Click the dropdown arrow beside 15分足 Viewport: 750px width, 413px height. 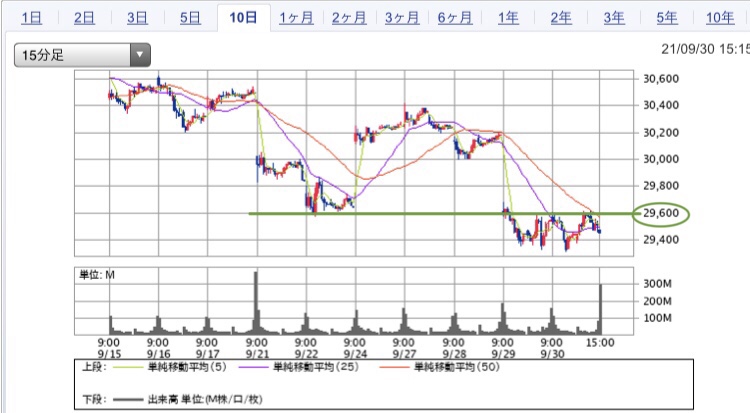140,55
